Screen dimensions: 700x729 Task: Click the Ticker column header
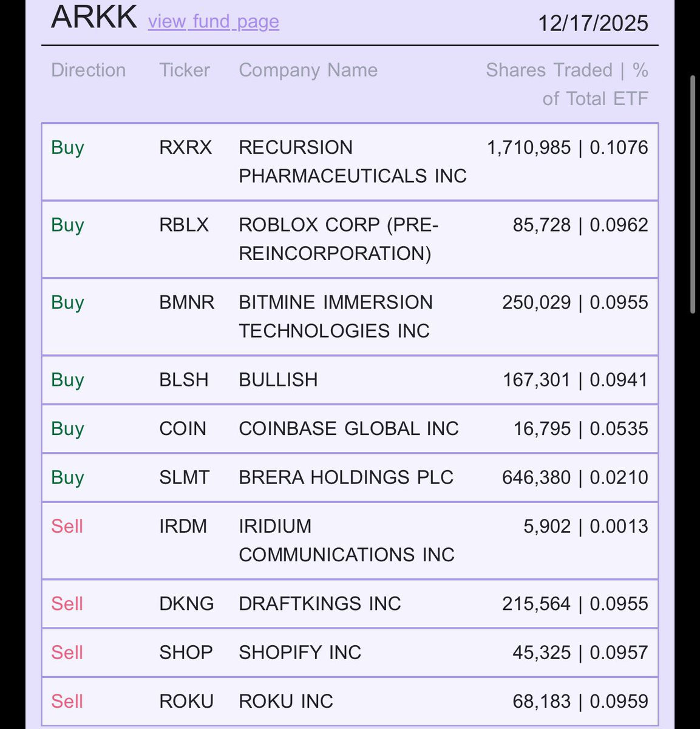[x=185, y=70]
